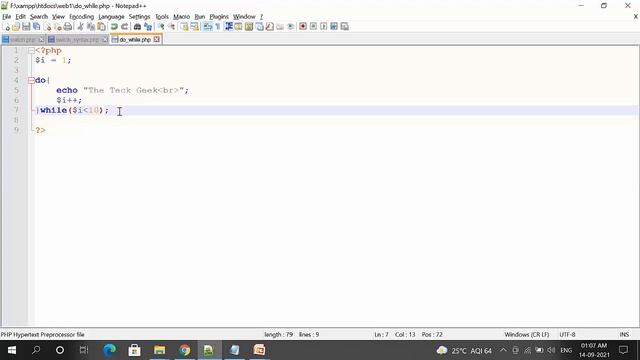Click the Replace toolbar icon
Image resolution: width=640 pixels, height=360 pixels.
pyautogui.click(x=148, y=27)
